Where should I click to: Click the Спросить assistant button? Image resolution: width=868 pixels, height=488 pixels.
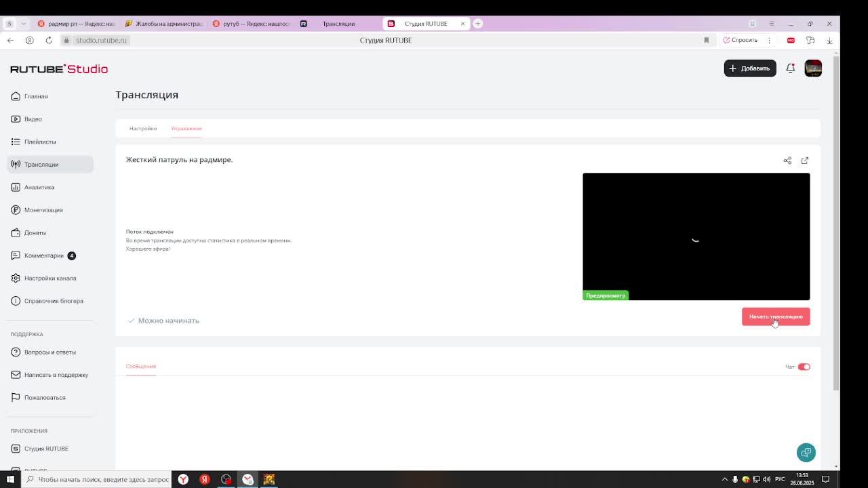pyautogui.click(x=740, y=40)
